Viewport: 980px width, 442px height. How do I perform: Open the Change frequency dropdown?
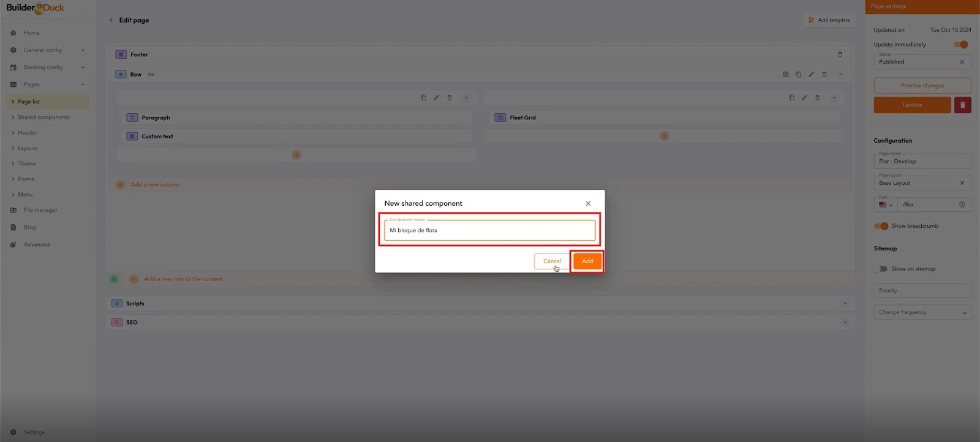[922, 312]
